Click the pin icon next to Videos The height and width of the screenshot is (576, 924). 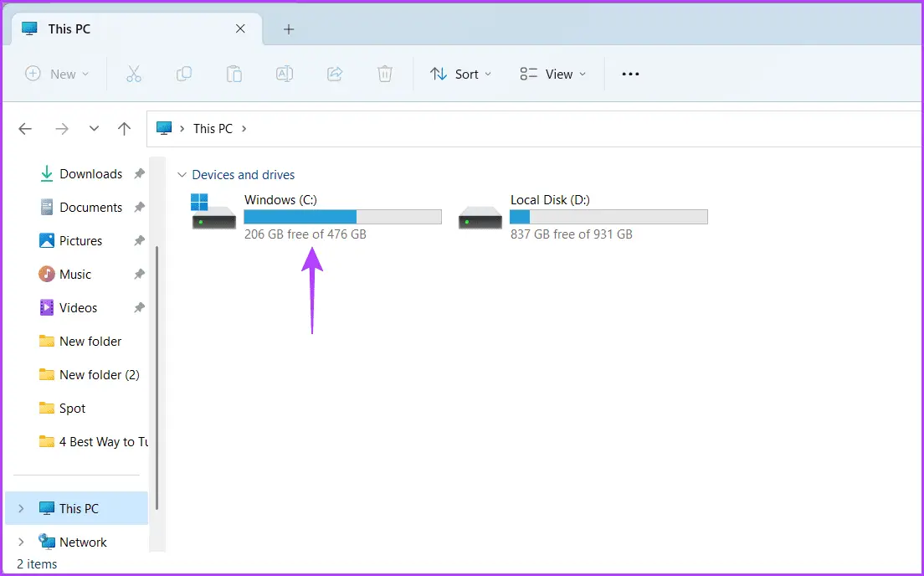click(139, 308)
